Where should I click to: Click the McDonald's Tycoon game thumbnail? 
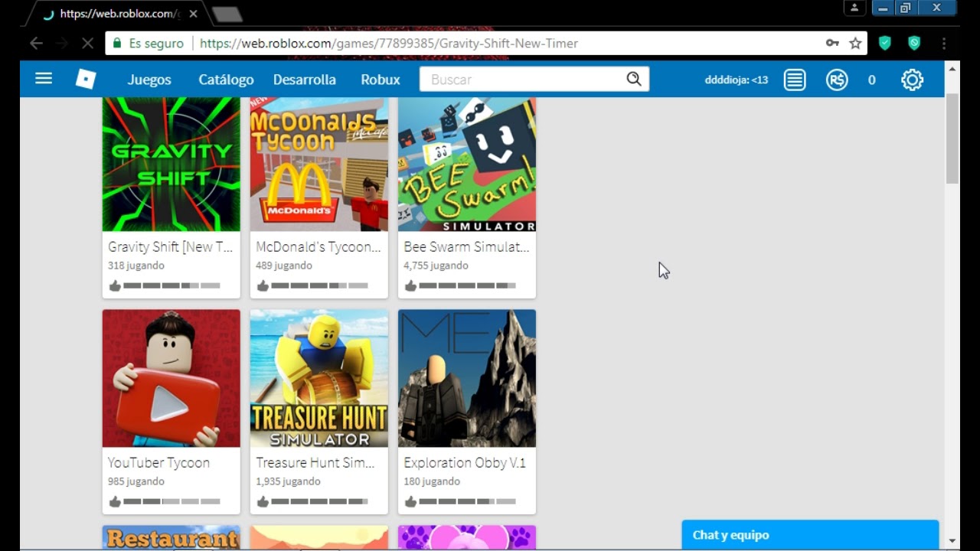(319, 164)
